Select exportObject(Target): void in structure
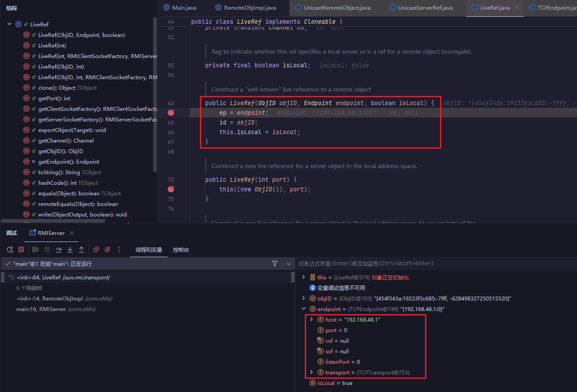The height and width of the screenshot is (392, 577). (72, 130)
